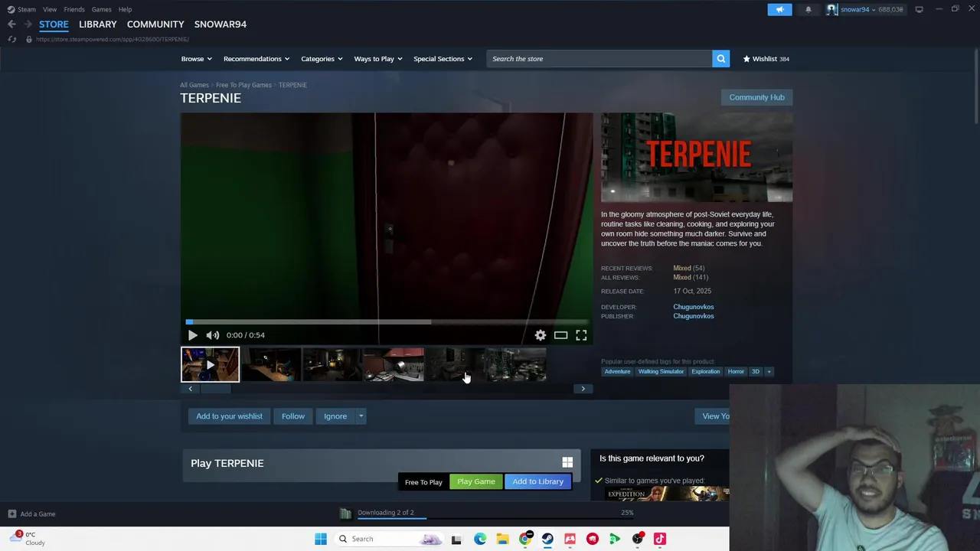Click the Add a Game plus icon
Viewport: 980px width, 551px height.
tap(11, 514)
